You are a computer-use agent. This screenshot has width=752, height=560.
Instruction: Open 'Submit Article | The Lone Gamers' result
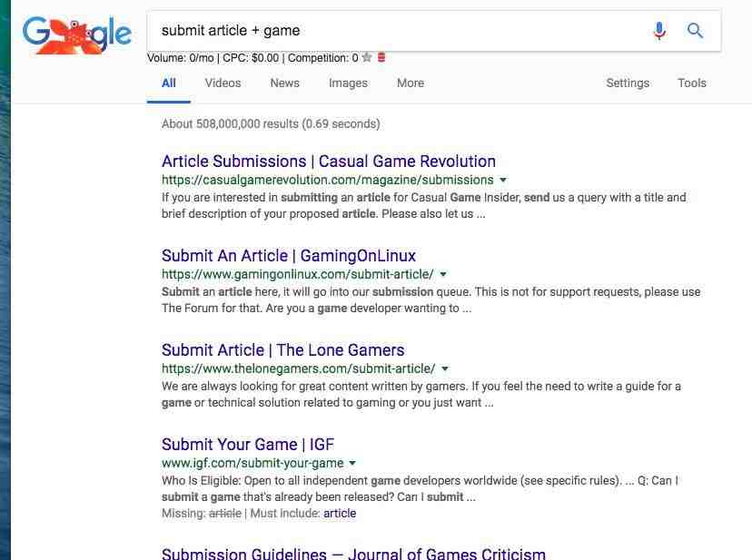point(283,350)
